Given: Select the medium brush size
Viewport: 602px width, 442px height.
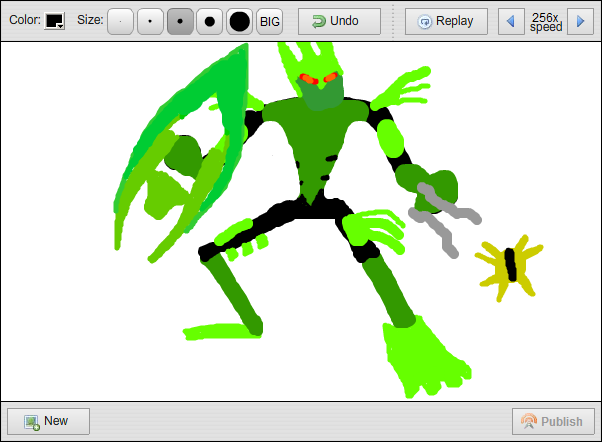Looking at the screenshot, I should pyautogui.click(x=180, y=22).
